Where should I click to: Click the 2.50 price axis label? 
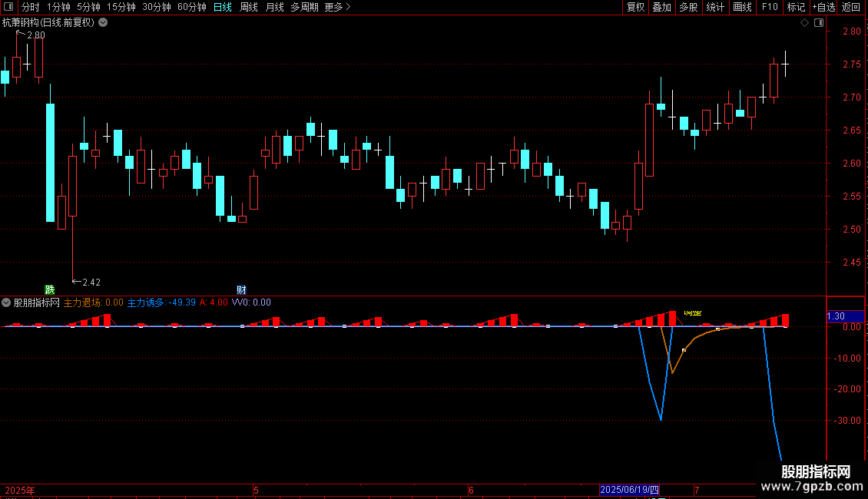[852, 229]
